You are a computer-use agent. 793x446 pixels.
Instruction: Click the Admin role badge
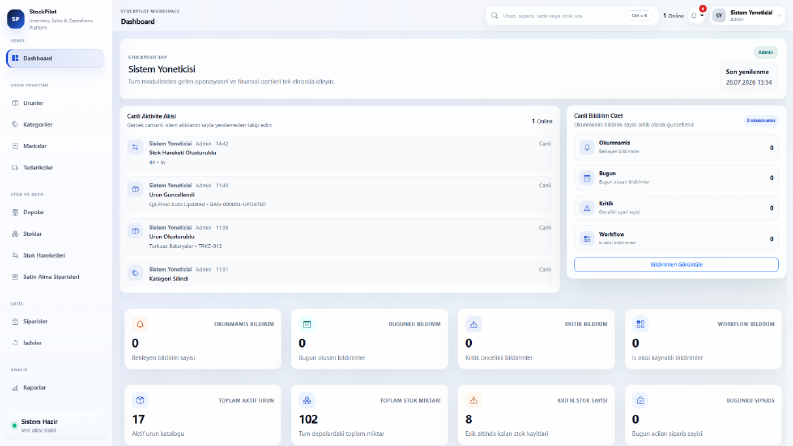(x=765, y=52)
